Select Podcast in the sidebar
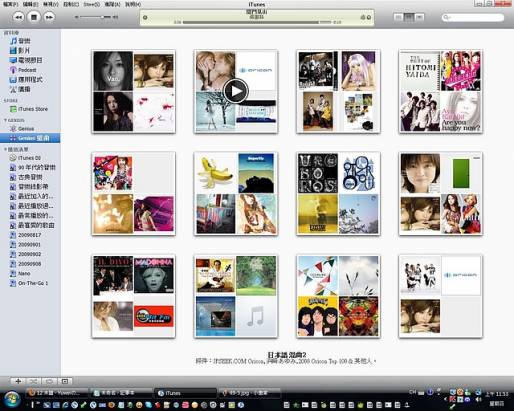Image resolution: width=514 pixels, height=411 pixels. point(23,70)
